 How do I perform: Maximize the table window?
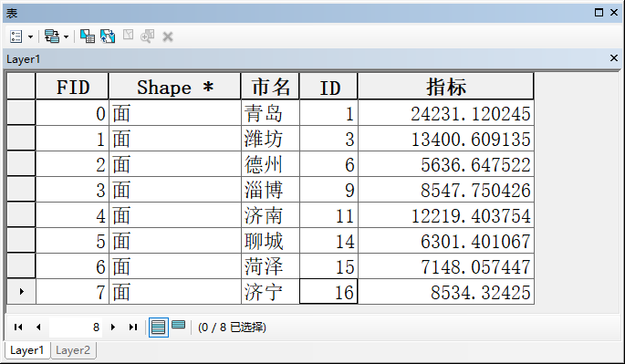pos(599,13)
